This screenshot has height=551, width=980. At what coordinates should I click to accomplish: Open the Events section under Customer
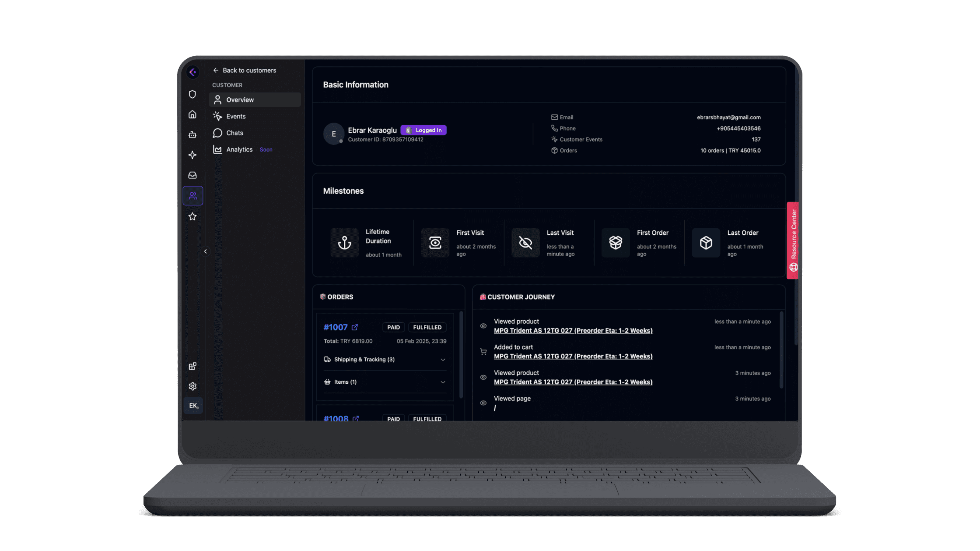click(236, 116)
